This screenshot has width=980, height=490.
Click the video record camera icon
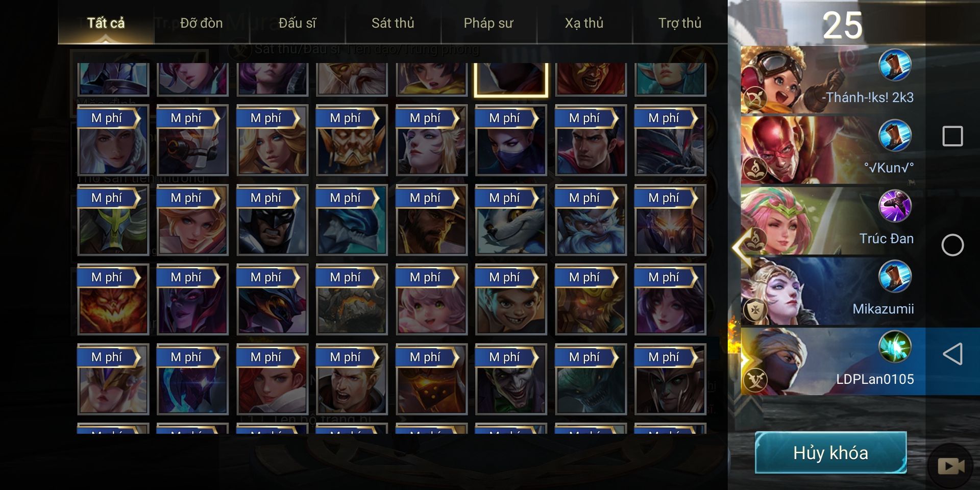click(951, 465)
